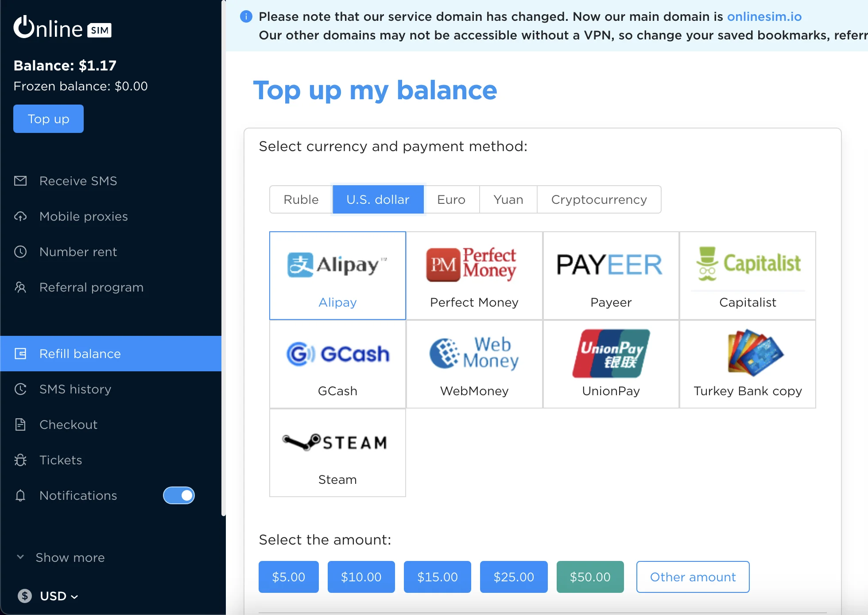Click the Payeer payment method label
This screenshot has width=868, height=615.
point(611,302)
